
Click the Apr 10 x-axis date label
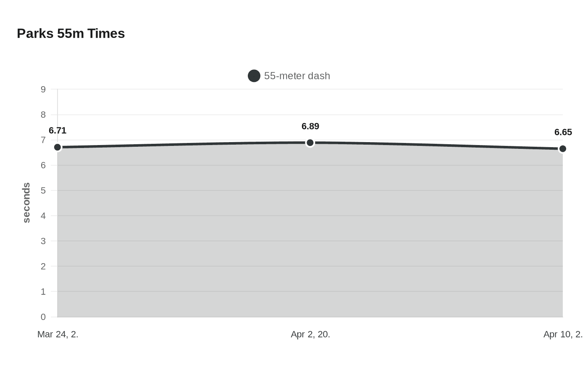click(x=563, y=334)
